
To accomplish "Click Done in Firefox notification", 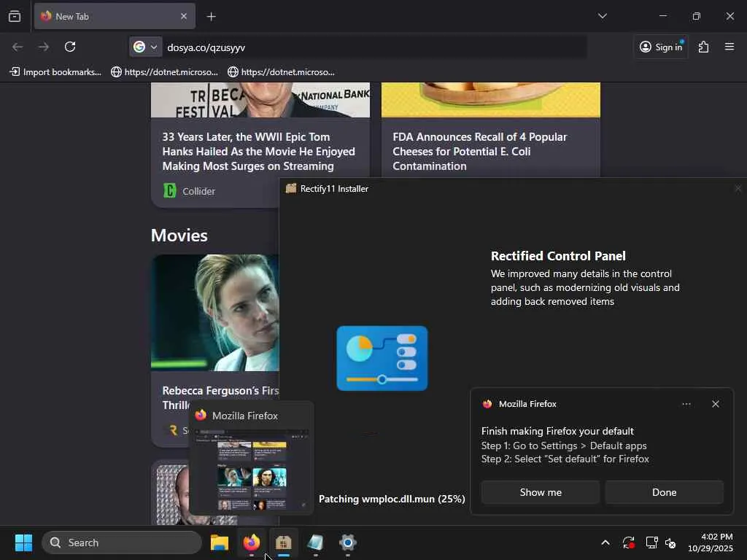I will click(664, 492).
